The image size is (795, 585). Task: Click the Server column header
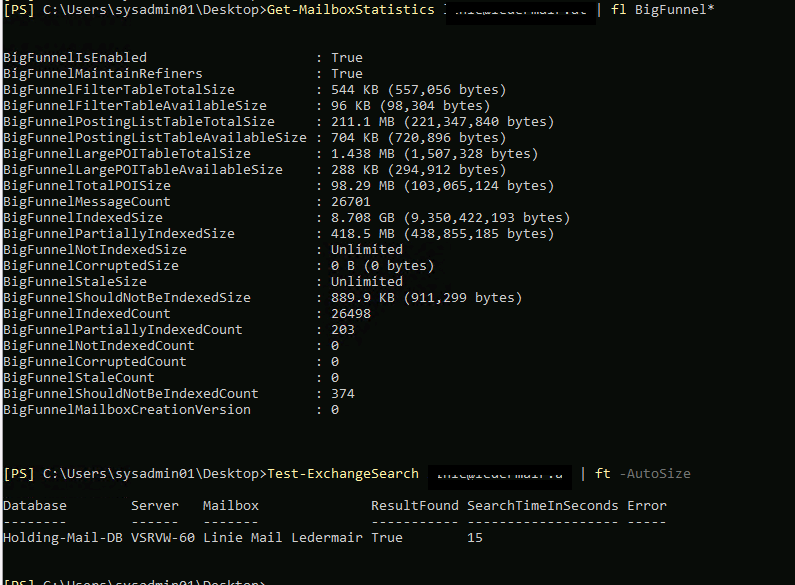click(x=155, y=505)
